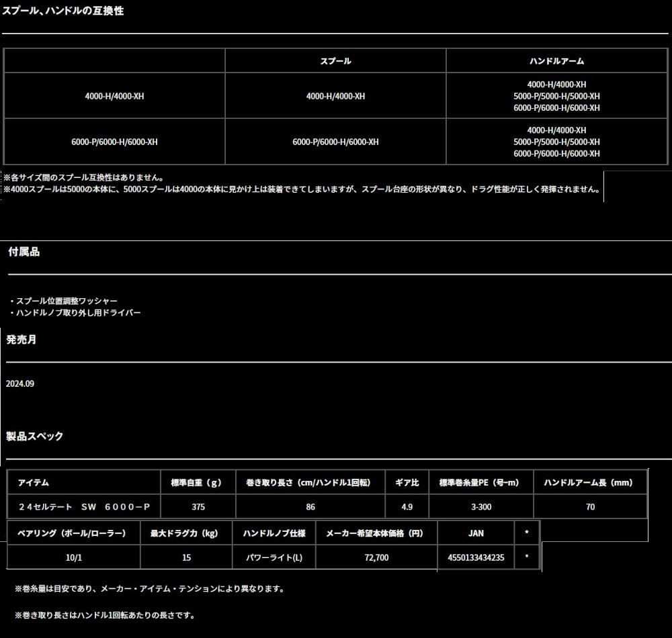This screenshot has height=638, width=672.
Task: Click the ハンドルノブ仕様 header
Action: click(x=274, y=533)
